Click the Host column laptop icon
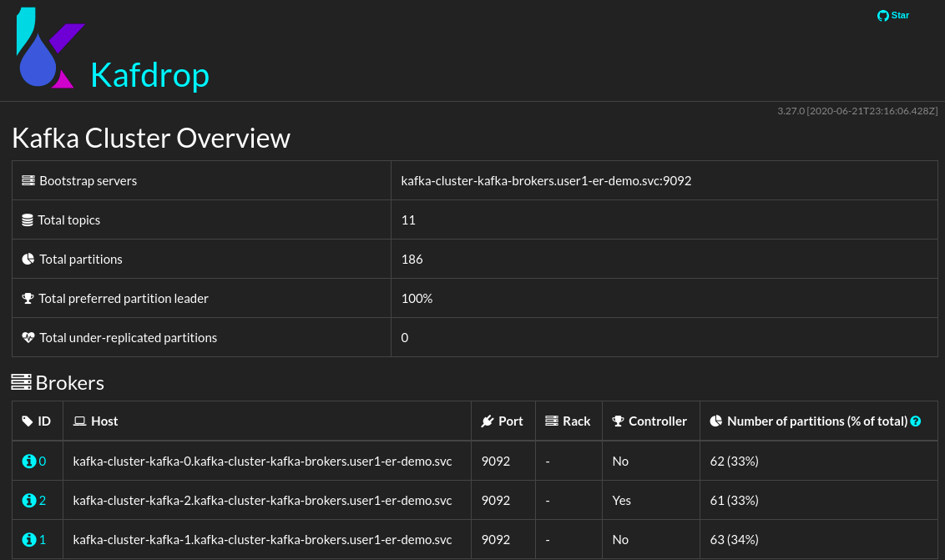This screenshot has height=560, width=945. pos(79,421)
